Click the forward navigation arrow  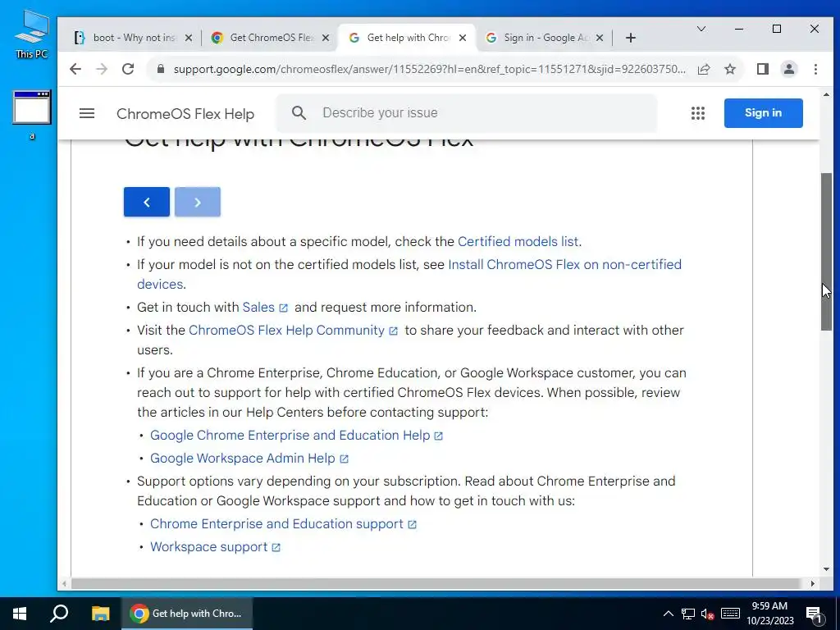[102, 69]
